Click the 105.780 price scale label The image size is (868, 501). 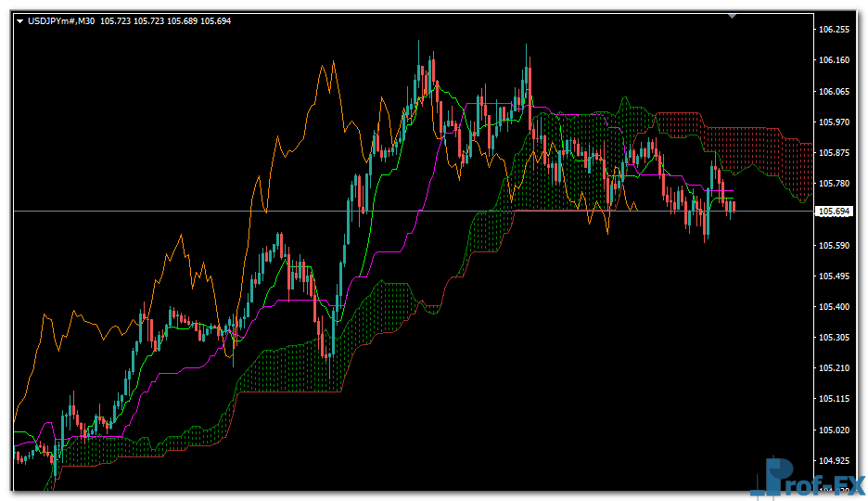[836, 184]
